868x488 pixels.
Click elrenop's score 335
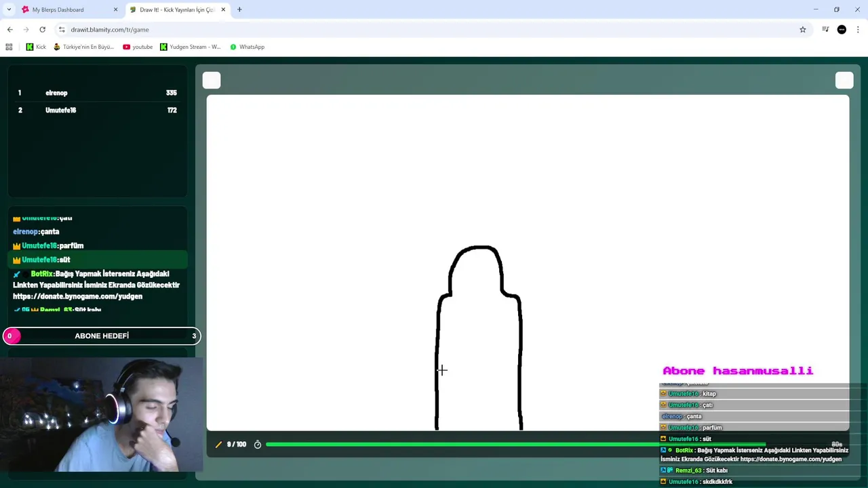[171, 93]
